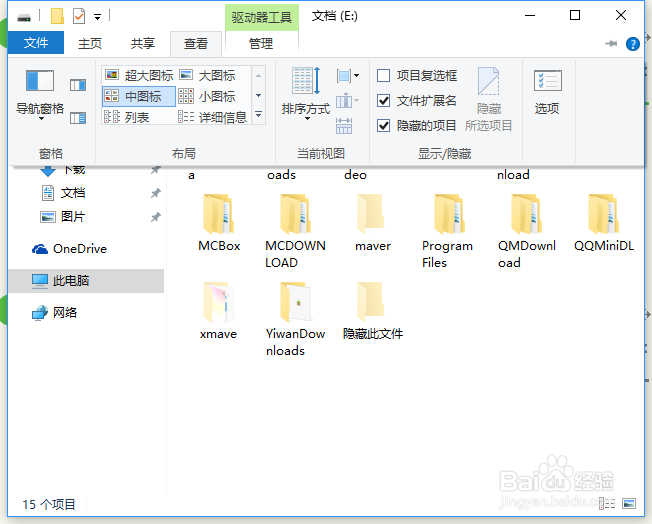Click the pin ribbon icon

coord(611,43)
